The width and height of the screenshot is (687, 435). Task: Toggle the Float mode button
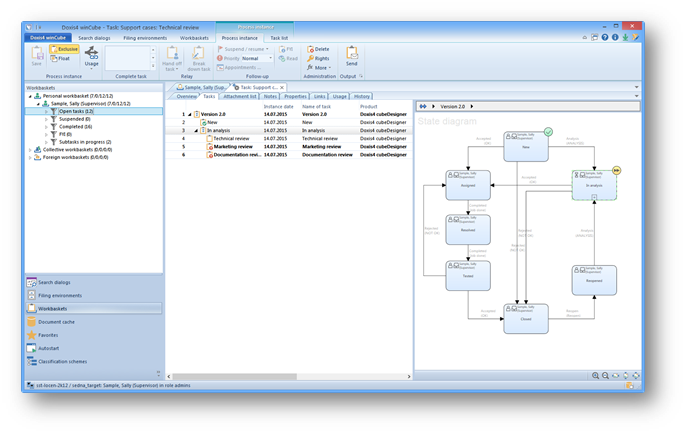(x=63, y=59)
